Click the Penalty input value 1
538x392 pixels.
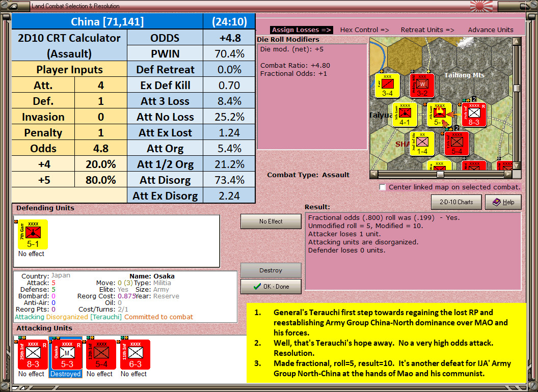pyautogui.click(x=100, y=132)
